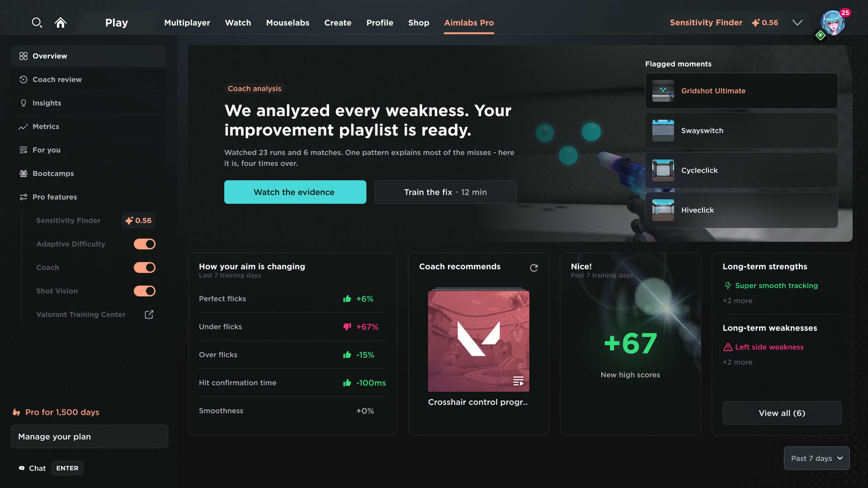Start Train the fix 12 min
Viewport: 868px width, 488px height.
coord(445,192)
